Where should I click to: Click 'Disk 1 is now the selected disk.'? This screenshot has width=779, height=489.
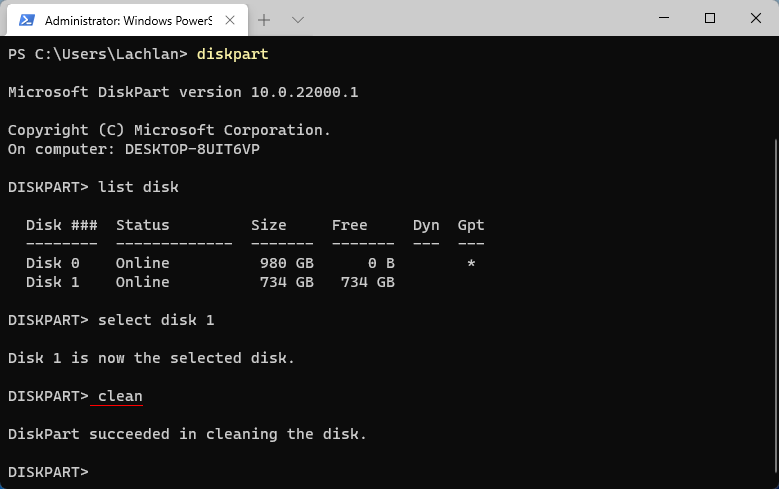[151, 358]
